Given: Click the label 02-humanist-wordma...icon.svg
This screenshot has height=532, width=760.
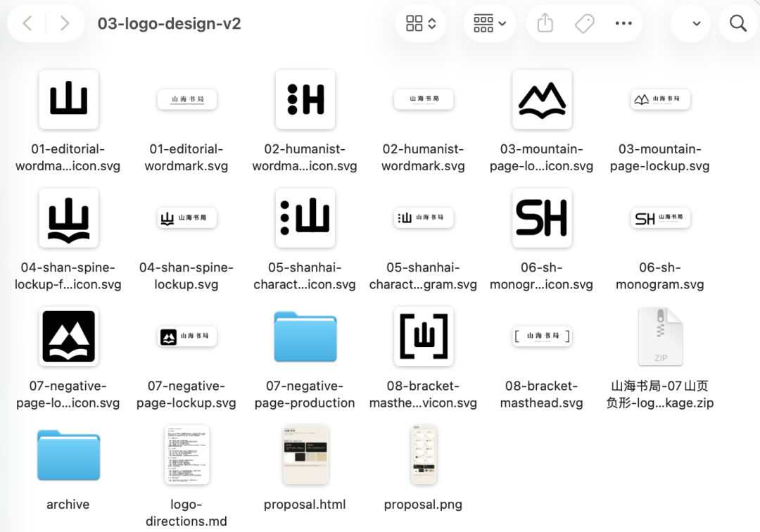Looking at the screenshot, I should tap(305, 158).
